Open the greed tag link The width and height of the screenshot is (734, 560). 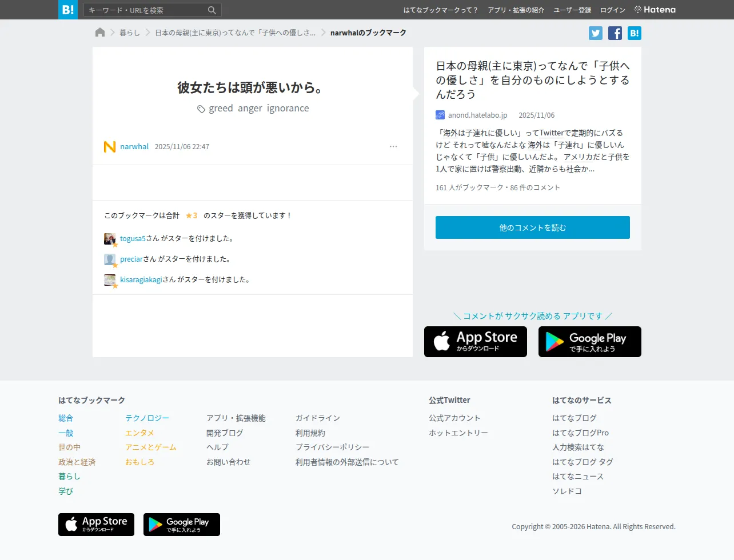click(x=221, y=109)
